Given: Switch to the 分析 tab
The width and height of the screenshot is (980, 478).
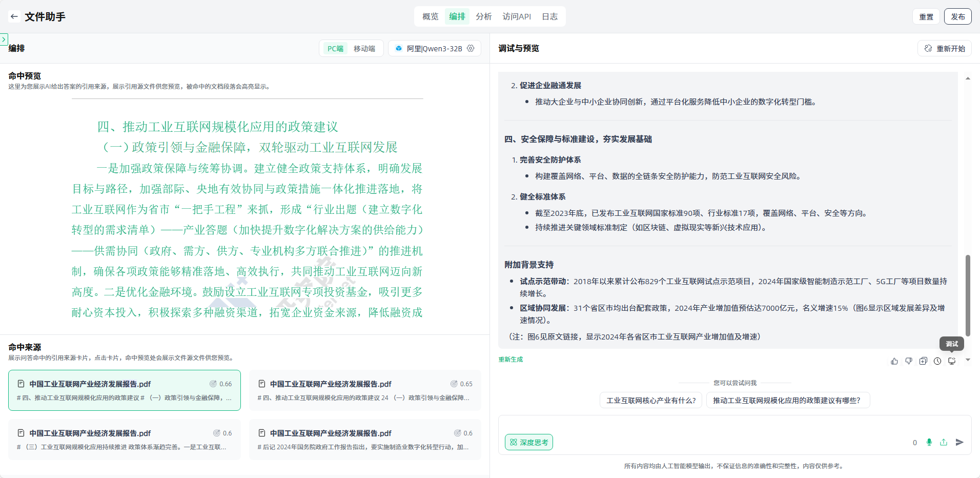Looking at the screenshot, I should coord(483,16).
